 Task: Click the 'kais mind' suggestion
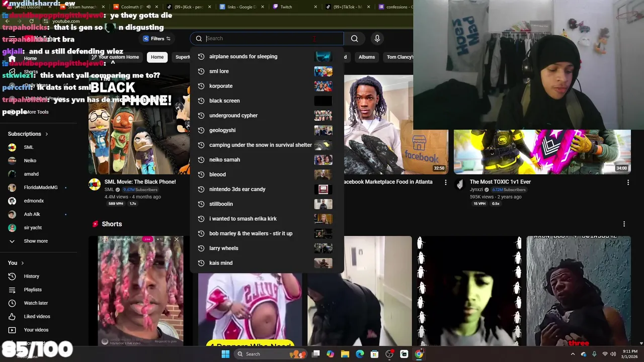coord(267,263)
